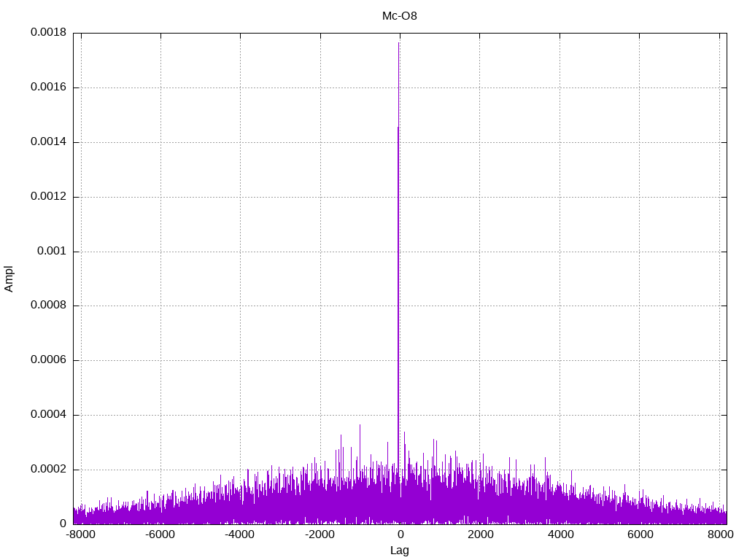Select the 4000 x-axis tick label
747x560 pixels.
pyautogui.click(x=560, y=534)
